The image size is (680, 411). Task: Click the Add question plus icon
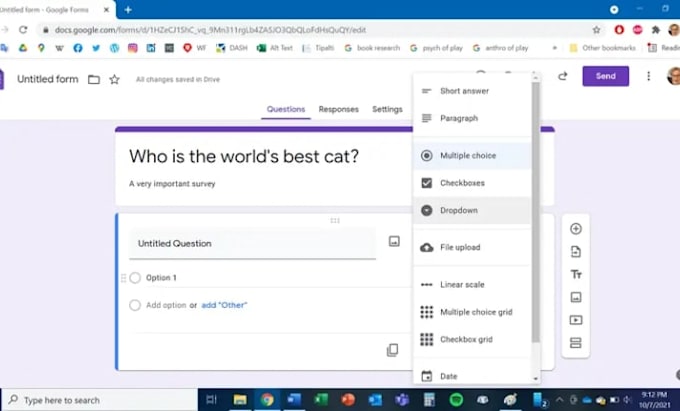575,228
